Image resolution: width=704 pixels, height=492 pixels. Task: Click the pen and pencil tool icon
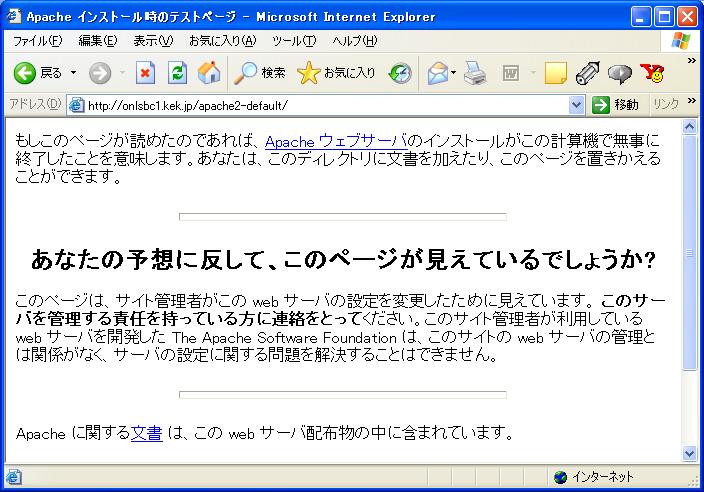588,73
